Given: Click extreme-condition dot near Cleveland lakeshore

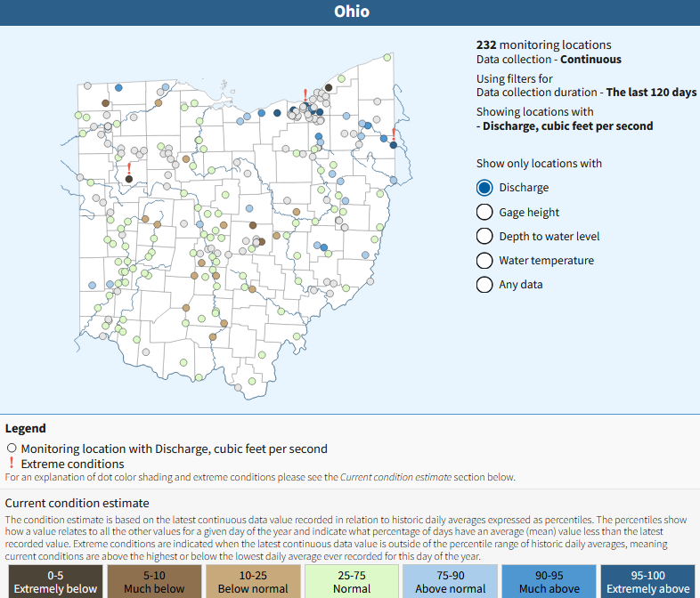Looking at the screenshot, I should point(305,106).
